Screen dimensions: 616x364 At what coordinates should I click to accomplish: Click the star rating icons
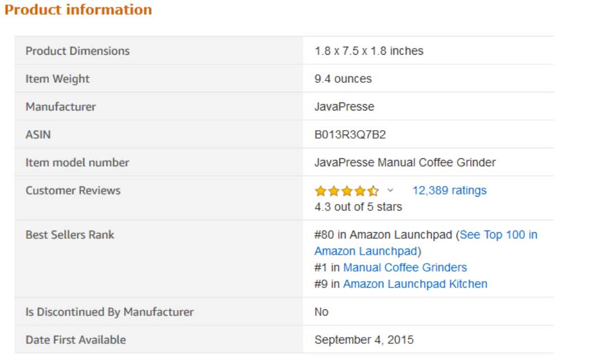point(347,191)
